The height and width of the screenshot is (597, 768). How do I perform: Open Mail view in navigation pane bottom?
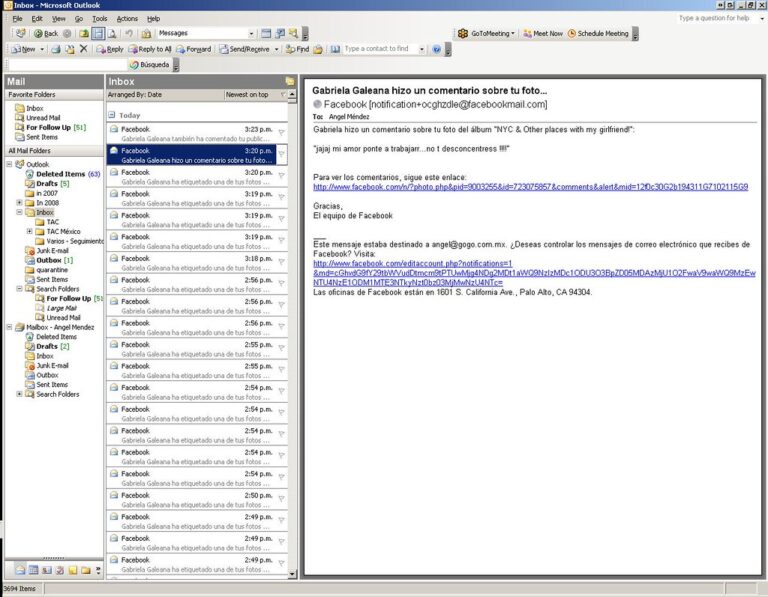coord(20,570)
